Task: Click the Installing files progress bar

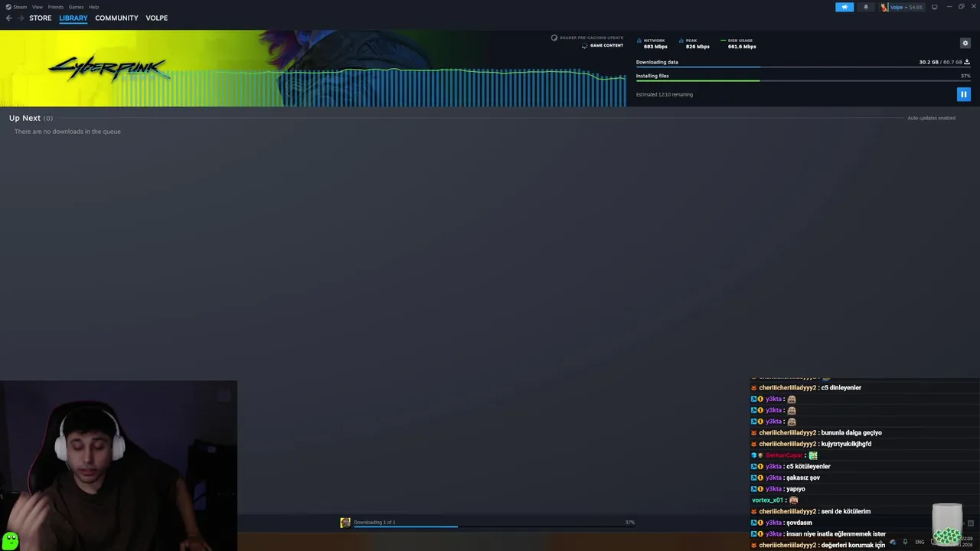Action: point(803,80)
